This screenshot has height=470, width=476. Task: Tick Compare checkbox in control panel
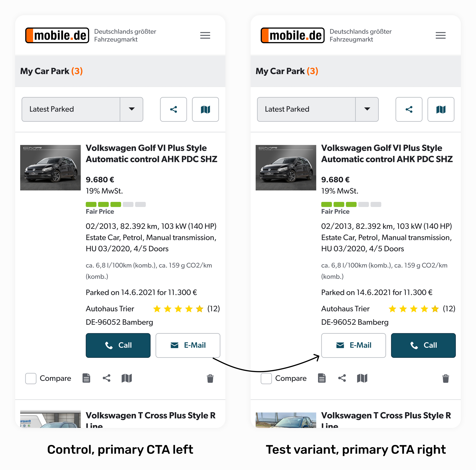click(31, 378)
